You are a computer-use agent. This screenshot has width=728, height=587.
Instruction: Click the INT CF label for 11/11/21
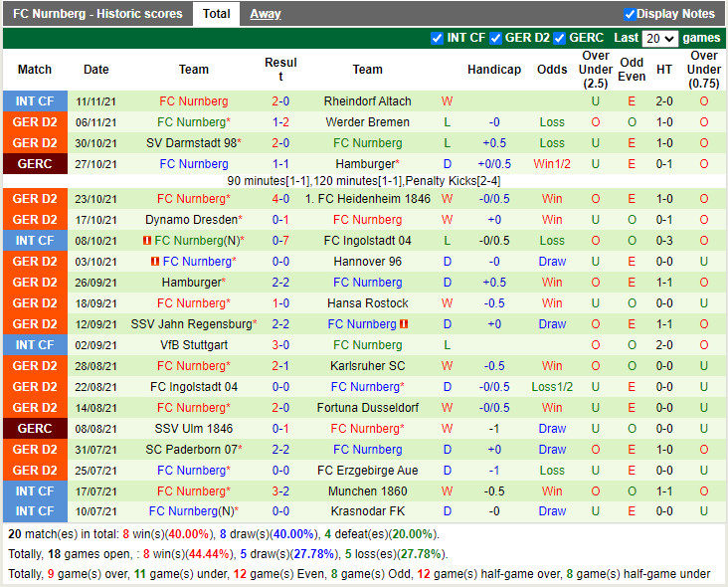tap(35, 101)
